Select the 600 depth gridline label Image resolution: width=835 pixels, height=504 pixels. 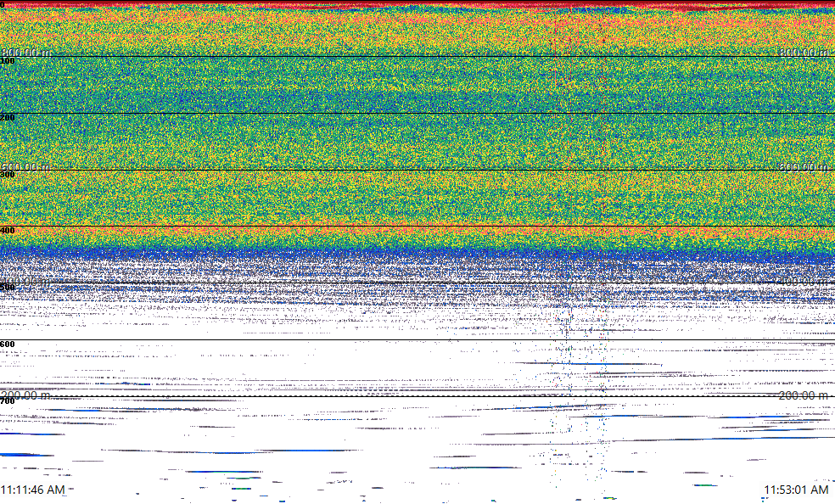pos(8,344)
